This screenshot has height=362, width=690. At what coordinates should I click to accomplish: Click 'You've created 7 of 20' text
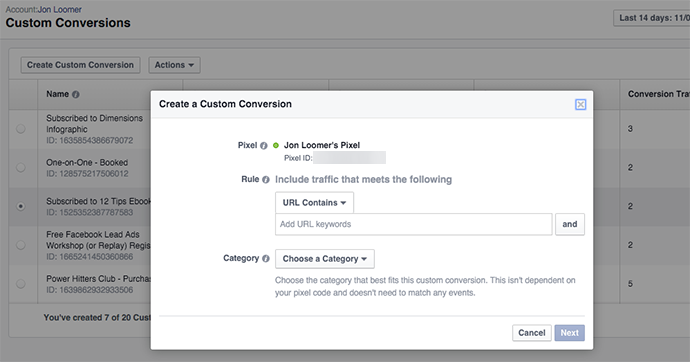pyautogui.click(x=97, y=318)
